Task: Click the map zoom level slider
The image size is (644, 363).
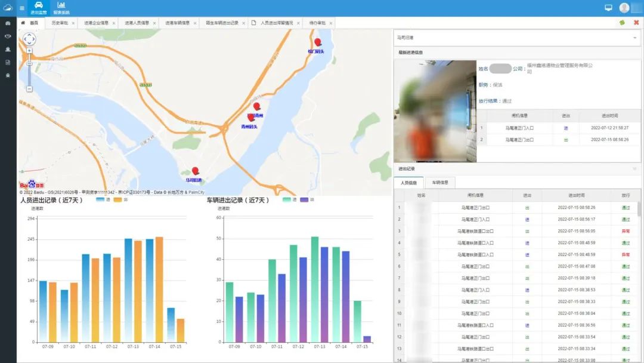Action: click(x=29, y=72)
